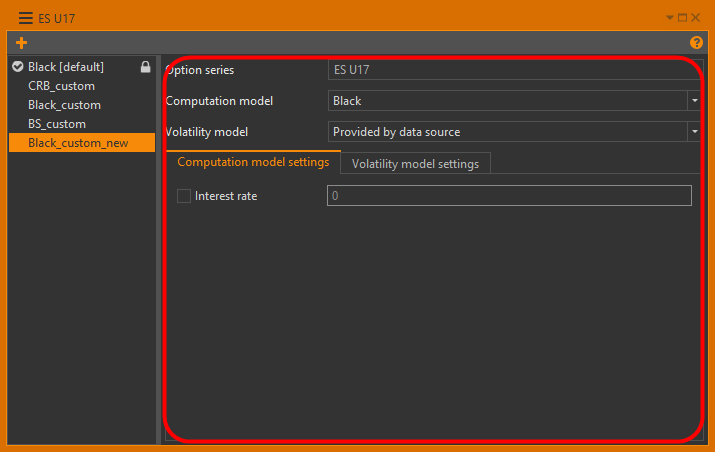Click the orange plus icon to add model
Viewport: 715px width, 452px height.
click(22, 43)
